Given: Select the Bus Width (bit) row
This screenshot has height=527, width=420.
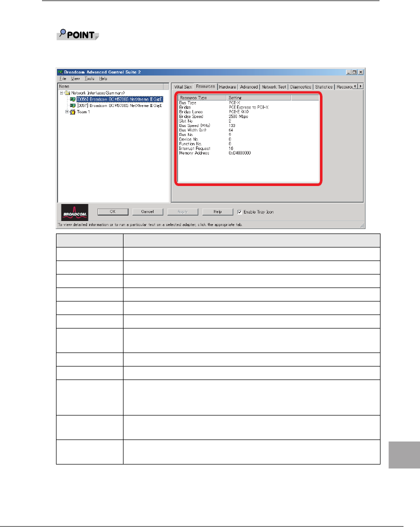Looking at the screenshot, I should [248, 130].
